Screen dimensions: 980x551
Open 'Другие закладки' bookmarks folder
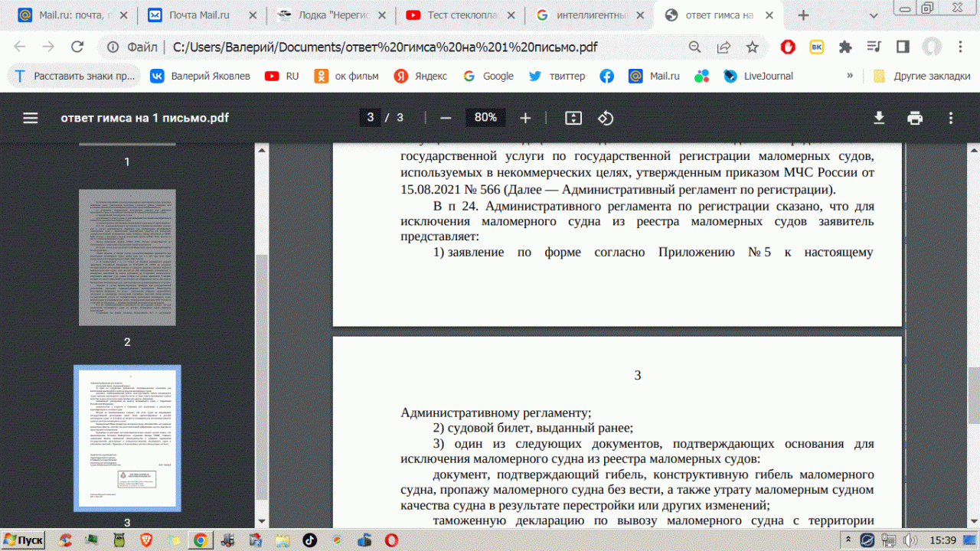[x=923, y=76]
